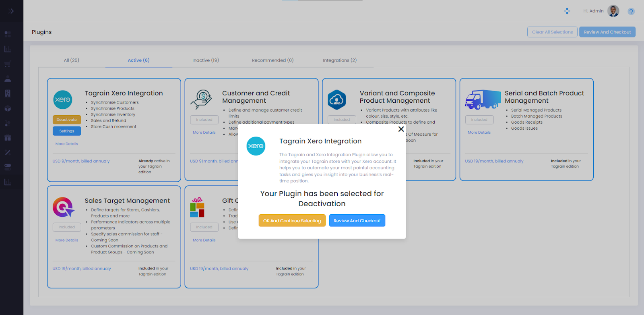This screenshot has width=644, height=315.
Task: Click the Variant and Composite Product Management title
Action: (x=397, y=97)
